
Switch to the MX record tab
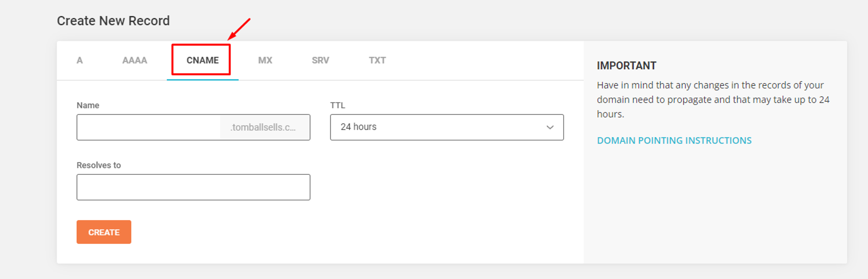pyautogui.click(x=265, y=60)
